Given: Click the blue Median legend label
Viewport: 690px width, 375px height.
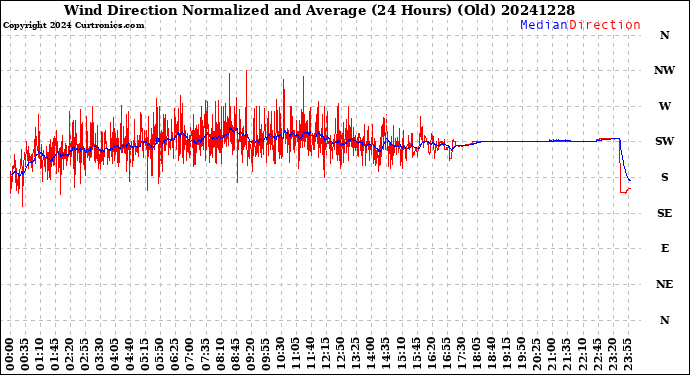Looking at the screenshot, I should point(544,25).
